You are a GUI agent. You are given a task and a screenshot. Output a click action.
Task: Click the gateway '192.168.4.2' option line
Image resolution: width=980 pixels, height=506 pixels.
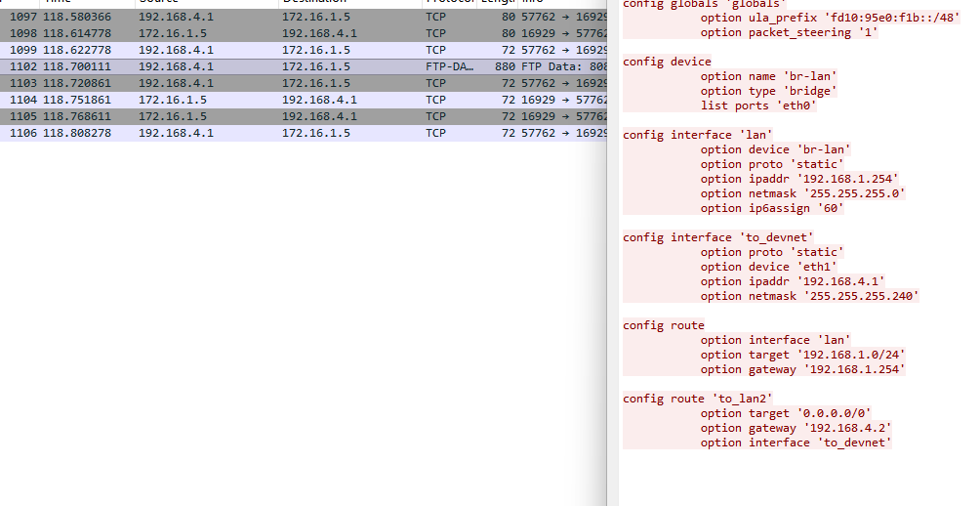[796, 428]
